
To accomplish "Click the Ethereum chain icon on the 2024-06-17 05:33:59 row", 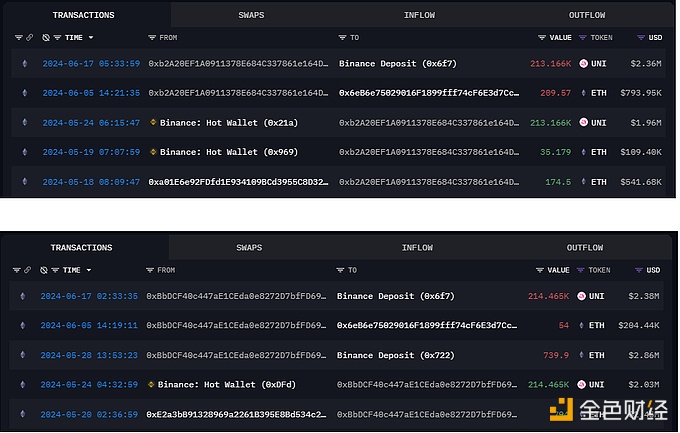I will [x=25, y=64].
